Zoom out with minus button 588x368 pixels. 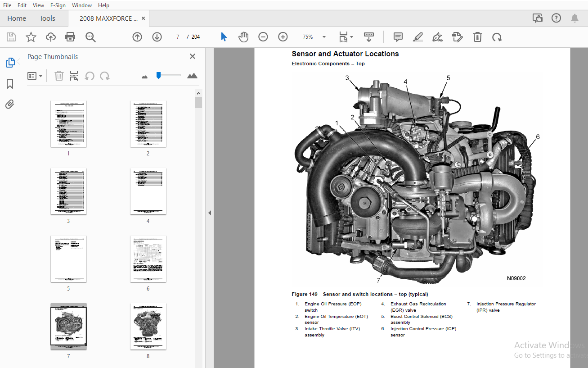(263, 37)
